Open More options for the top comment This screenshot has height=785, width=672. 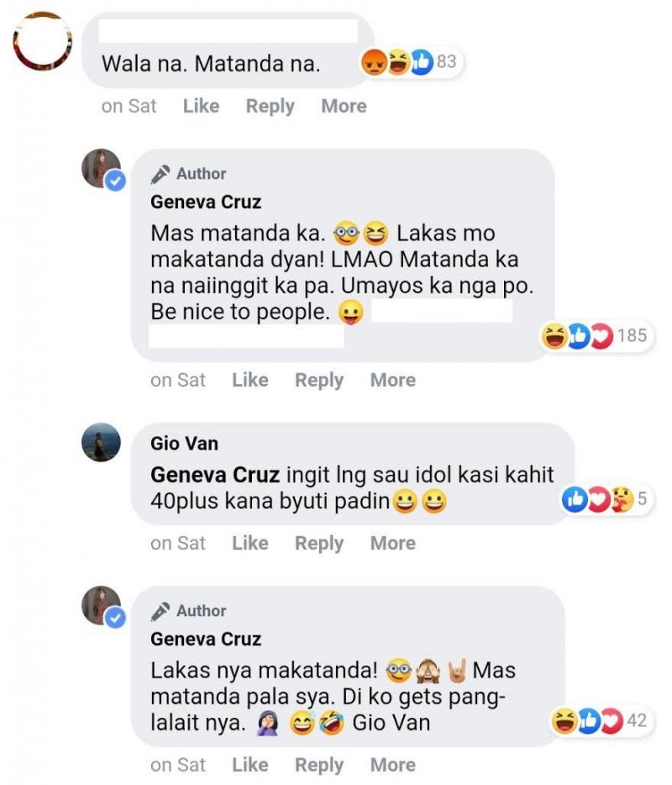344,106
